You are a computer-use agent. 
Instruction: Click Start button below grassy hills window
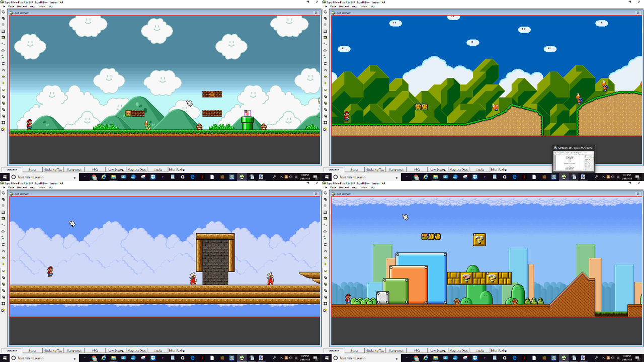tap(5, 177)
